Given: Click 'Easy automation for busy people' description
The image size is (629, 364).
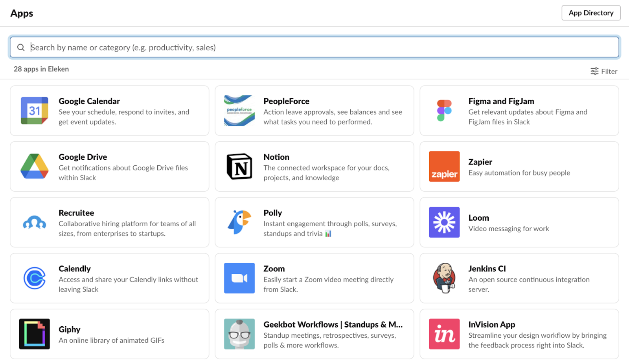Looking at the screenshot, I should tap(519, 173).
